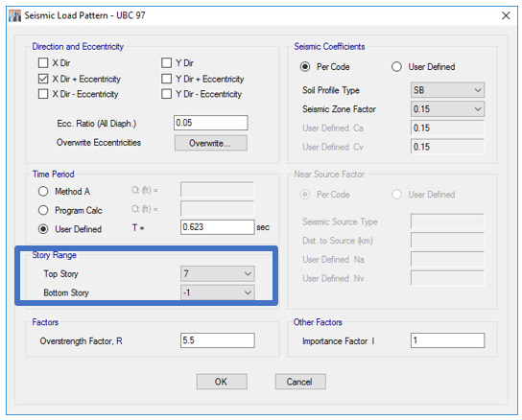Choose Program Calc time period
The height and width of the screenshot is (420, 522).
point(43,210)
